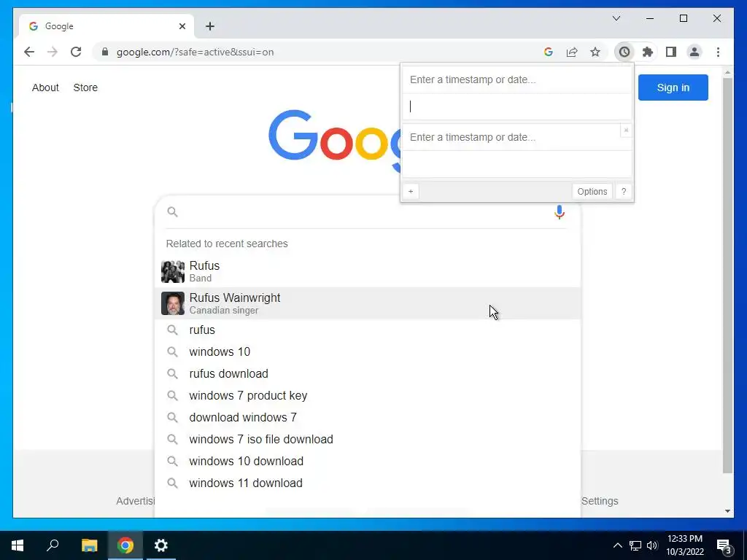
Task: Click the scrollbar's up arrow
Action: (x=727, y=72)
